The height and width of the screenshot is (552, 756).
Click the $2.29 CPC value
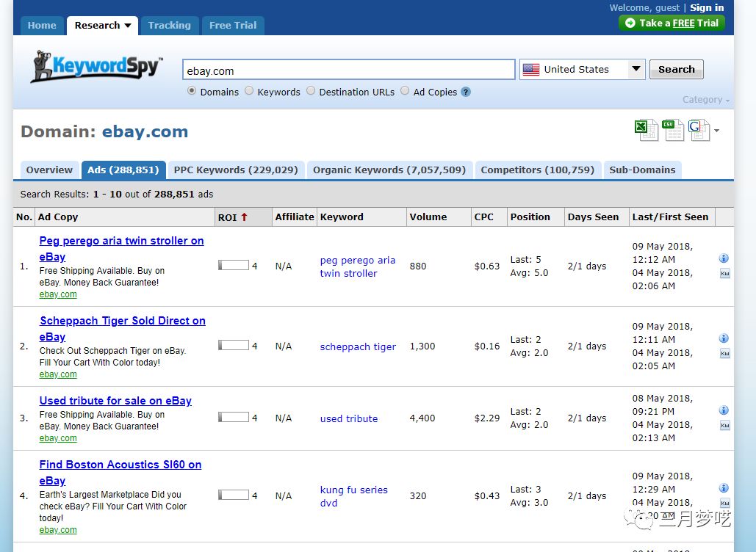pos(487,418)
